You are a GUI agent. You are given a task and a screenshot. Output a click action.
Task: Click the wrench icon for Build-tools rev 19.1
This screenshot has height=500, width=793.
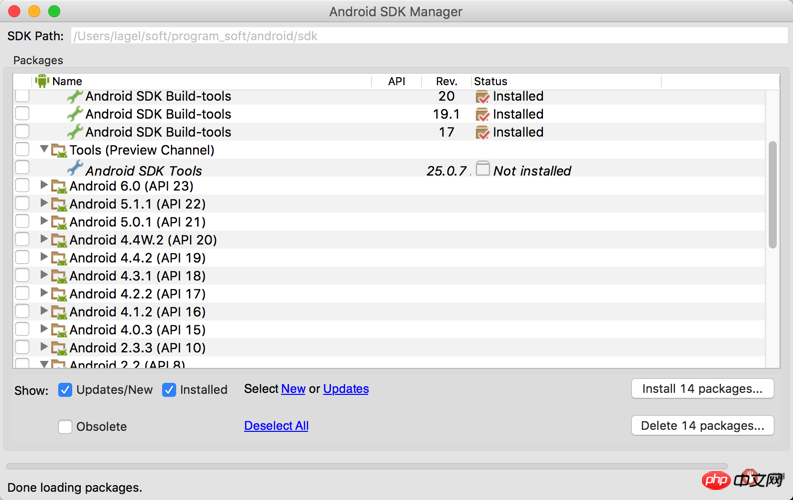[75, 115]
